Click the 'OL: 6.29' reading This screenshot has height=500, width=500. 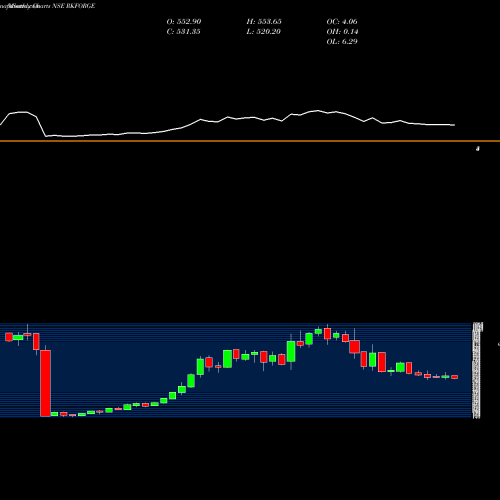[342, 42]
